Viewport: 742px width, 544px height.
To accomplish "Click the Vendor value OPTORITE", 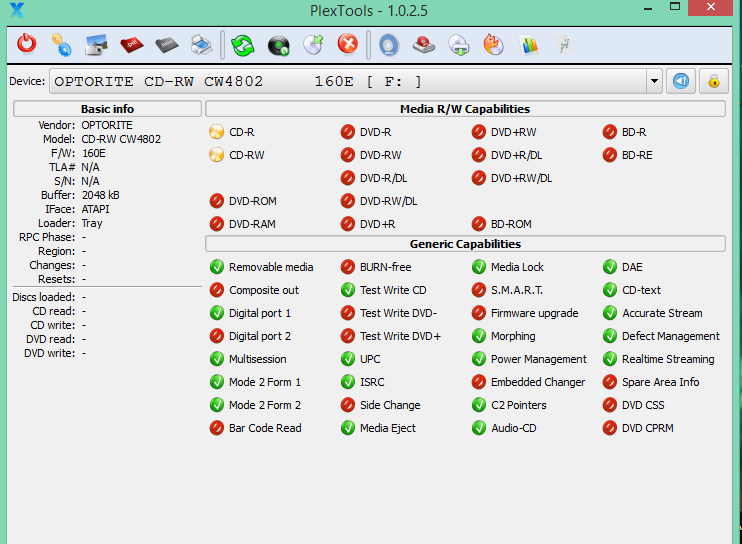I will click(x=107, y=125).
